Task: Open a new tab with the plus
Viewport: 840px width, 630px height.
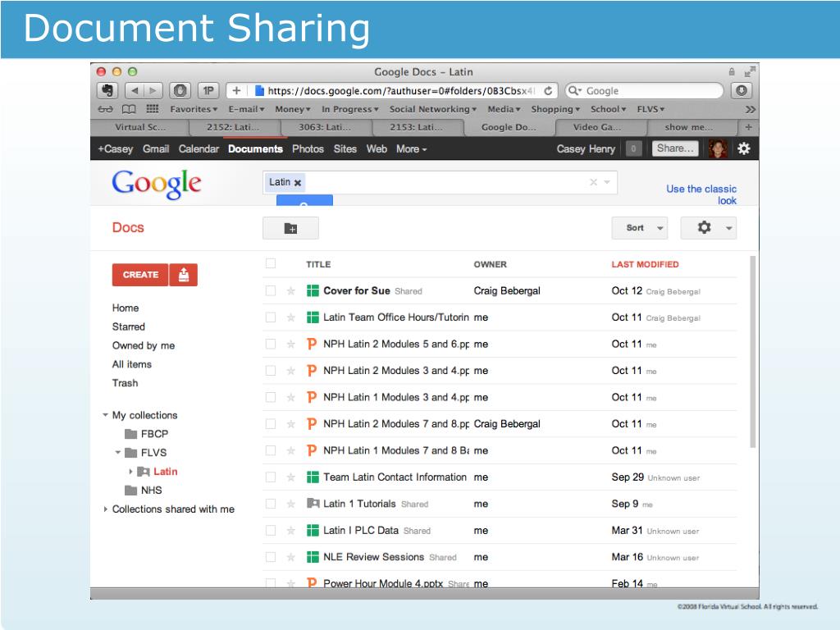Action: 748,127
